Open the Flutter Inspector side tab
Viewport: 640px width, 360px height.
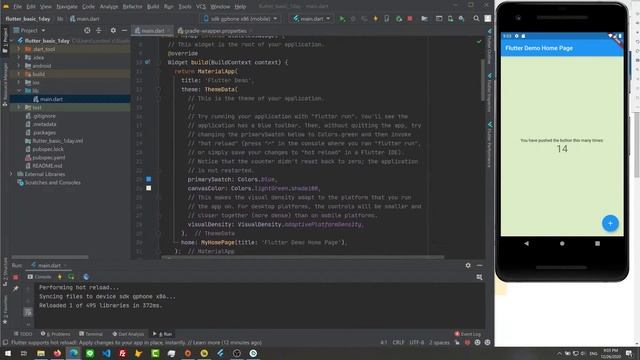[x=489, y=93]
